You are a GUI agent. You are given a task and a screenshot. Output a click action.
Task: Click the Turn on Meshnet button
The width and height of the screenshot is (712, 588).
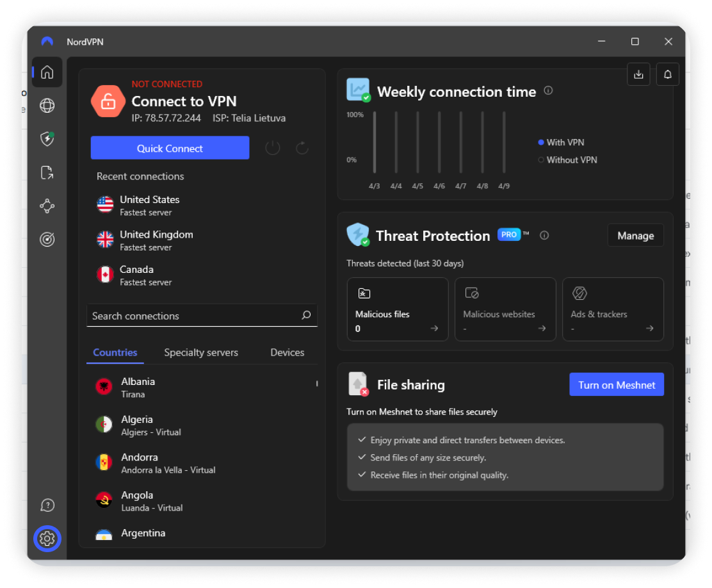(x=616, y=385)
